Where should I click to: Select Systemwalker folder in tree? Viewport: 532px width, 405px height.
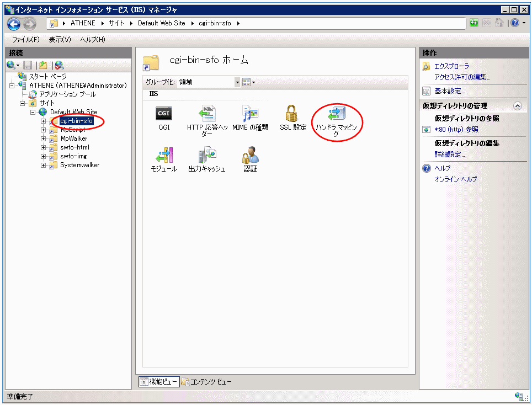[x=79, y=165]
